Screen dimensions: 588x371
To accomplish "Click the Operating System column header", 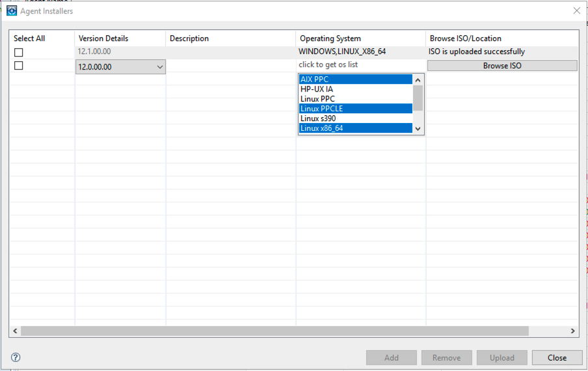I will [x=330, y=38].
